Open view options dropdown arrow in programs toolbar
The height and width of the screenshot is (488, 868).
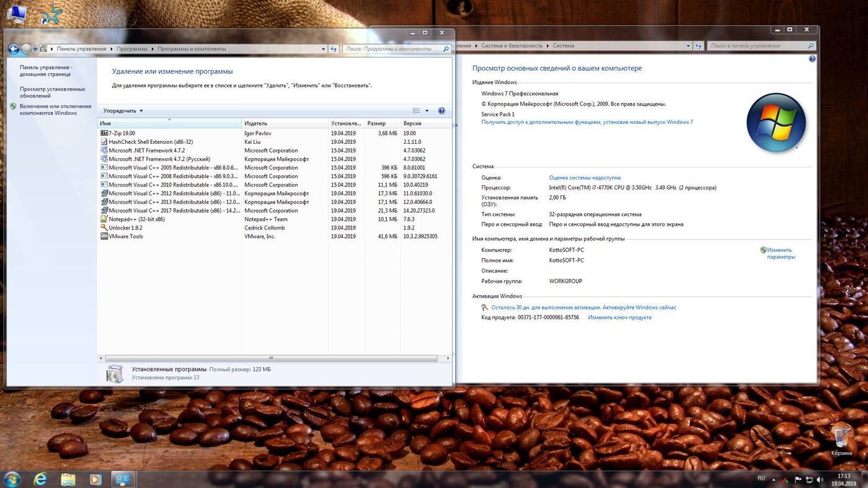[x=427, y=111]
